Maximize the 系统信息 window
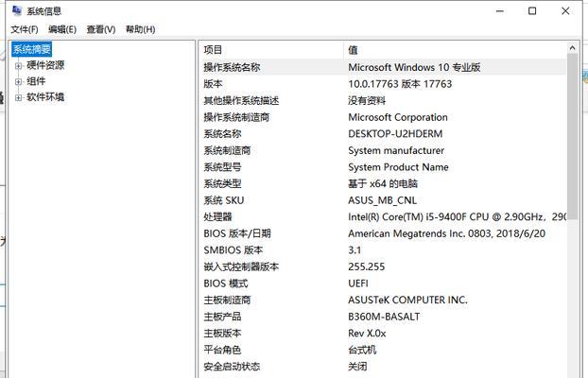Viewport: 588px width, 378px height. [531, 11]
